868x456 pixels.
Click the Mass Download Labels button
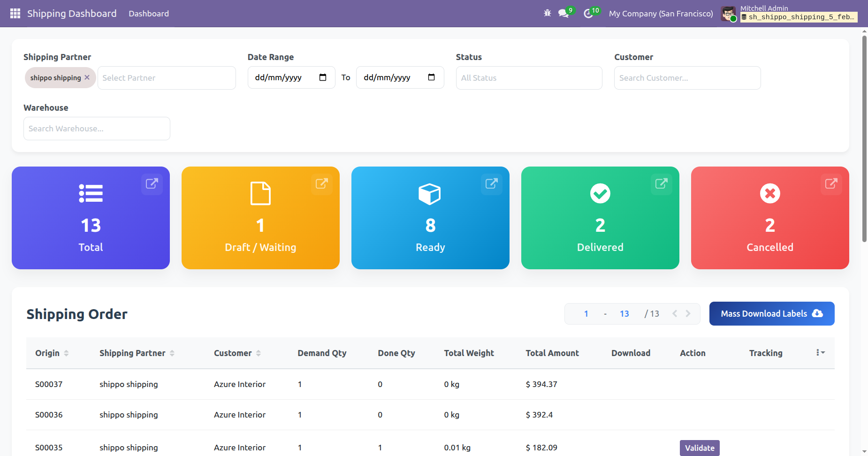[771, 313]
